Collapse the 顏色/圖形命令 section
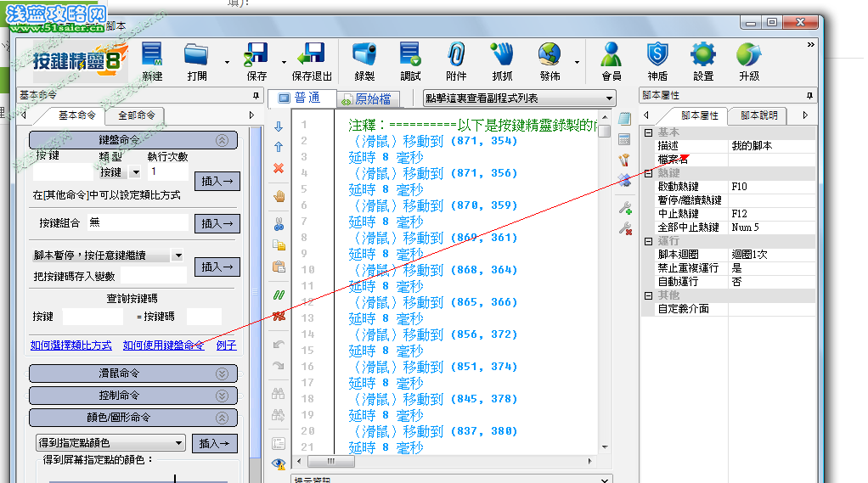Screen dimensions: 868x483 222,418
